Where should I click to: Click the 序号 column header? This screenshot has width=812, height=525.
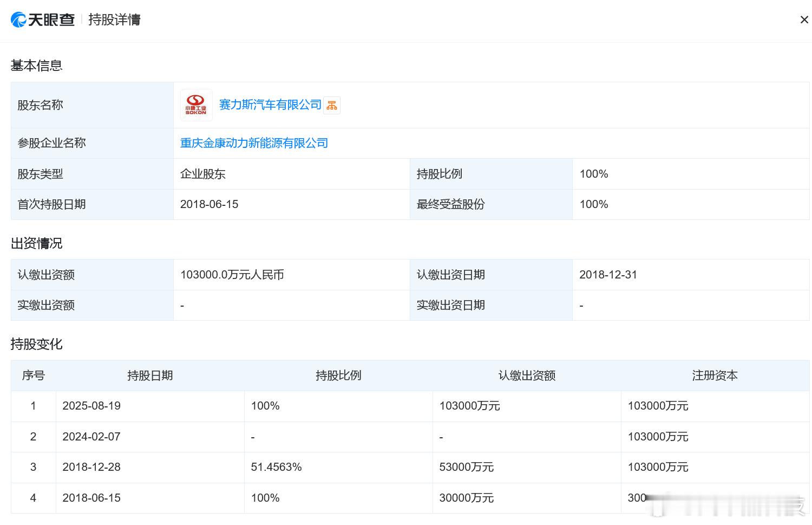[x=34, y=375]
